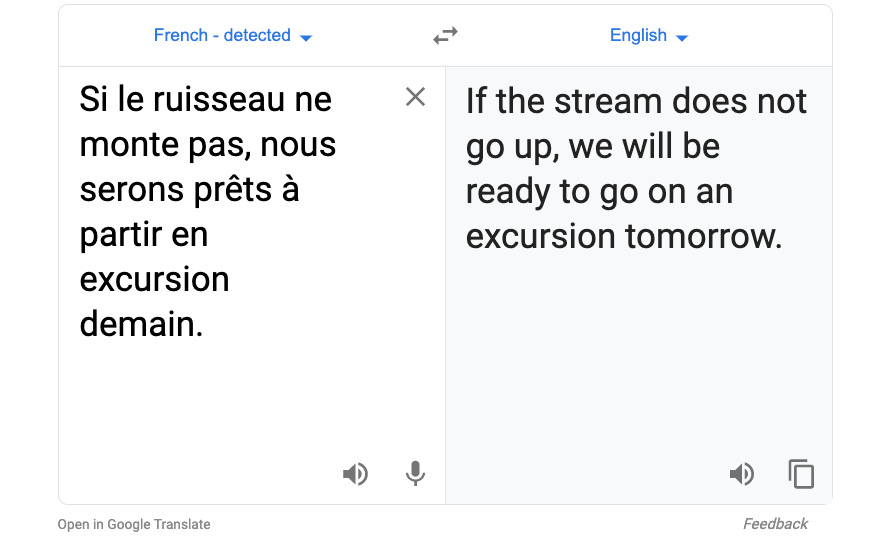Clear the French source text

pos(415,97)
